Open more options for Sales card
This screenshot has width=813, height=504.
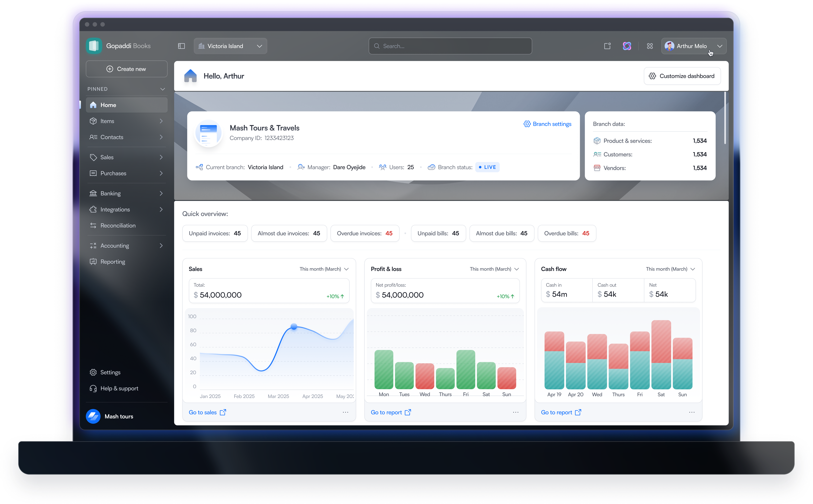tap(345, 412)
